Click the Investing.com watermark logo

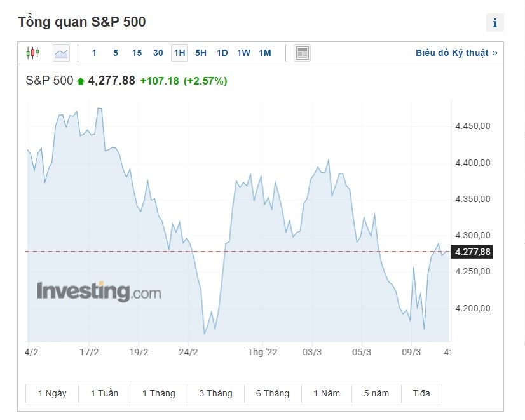pyautogui.click(x=99, y=291)
